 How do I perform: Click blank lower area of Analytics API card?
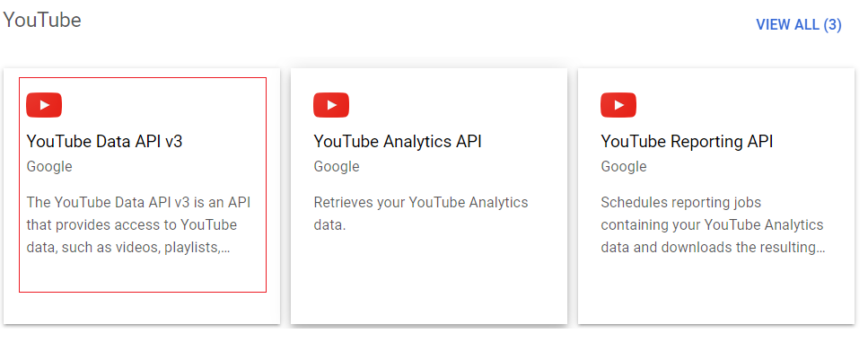[429, 282]
